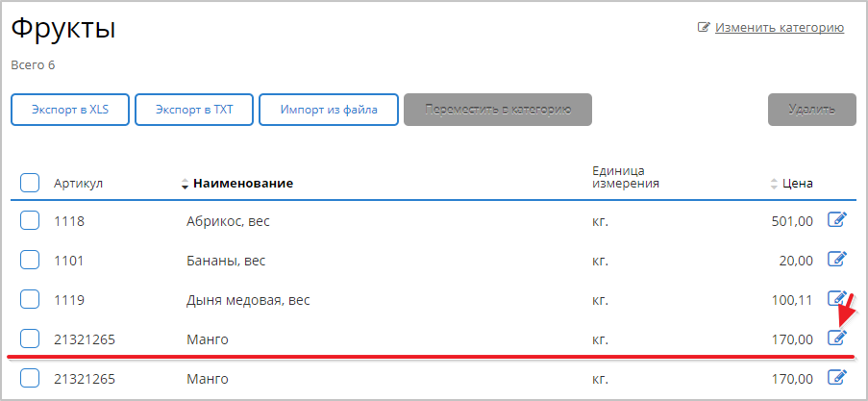Click the Переместить в категорию button

[498, 110]
